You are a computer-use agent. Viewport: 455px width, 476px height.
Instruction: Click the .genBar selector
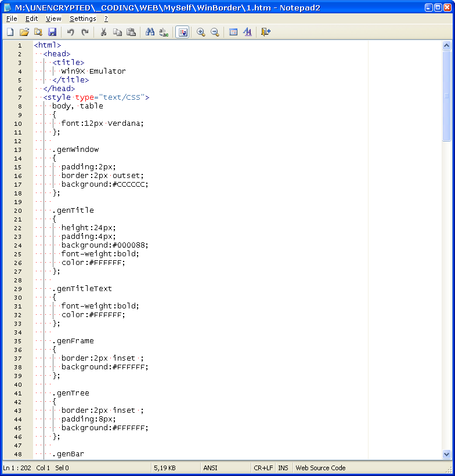pos(68,454)
